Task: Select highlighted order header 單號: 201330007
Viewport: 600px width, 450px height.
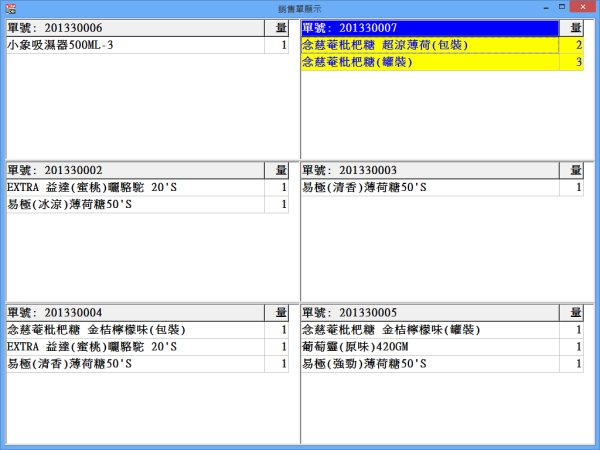Action: pyautogui.click(x=430, y=28)
